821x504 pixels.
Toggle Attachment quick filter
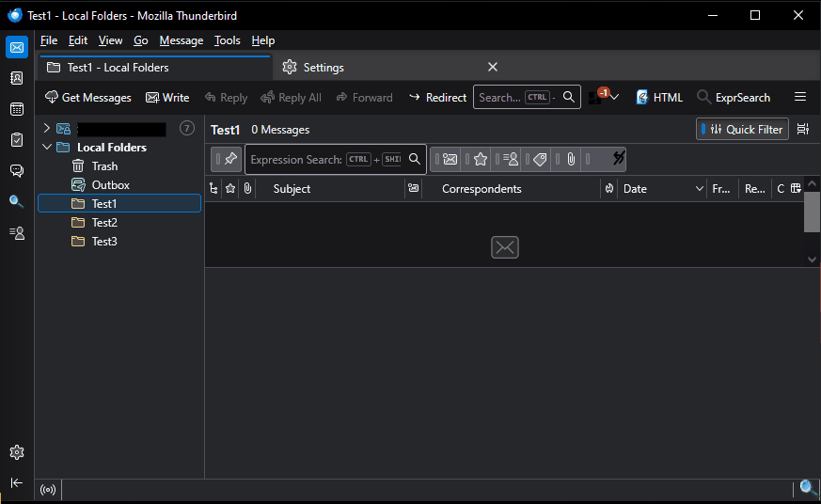pyautogui.click(x=568, y=159)
